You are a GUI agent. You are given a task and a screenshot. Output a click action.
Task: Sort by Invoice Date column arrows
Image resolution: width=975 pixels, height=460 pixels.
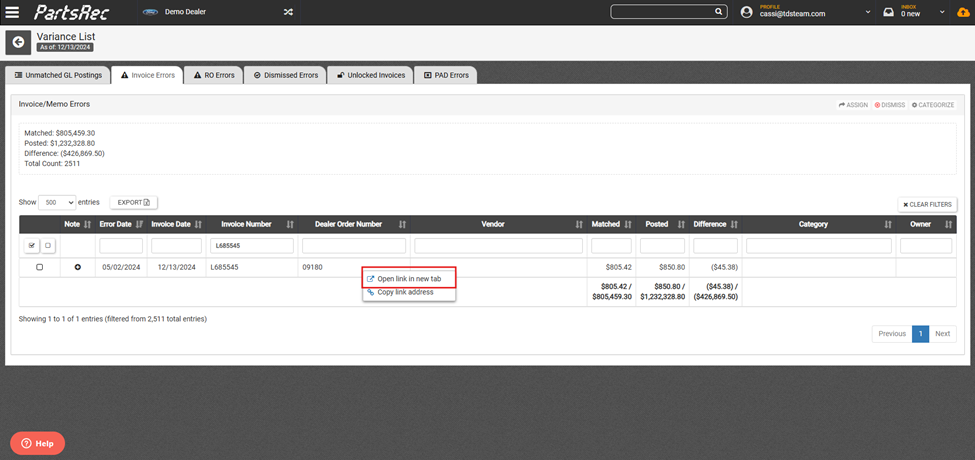point(198,224)
